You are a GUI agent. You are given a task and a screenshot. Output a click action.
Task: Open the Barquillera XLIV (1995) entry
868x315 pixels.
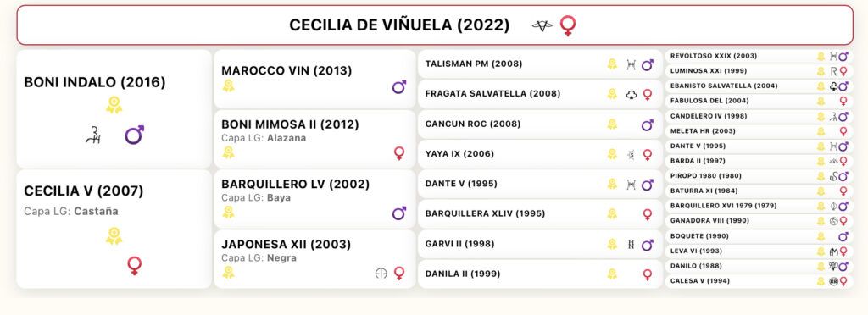coord(540,214)
